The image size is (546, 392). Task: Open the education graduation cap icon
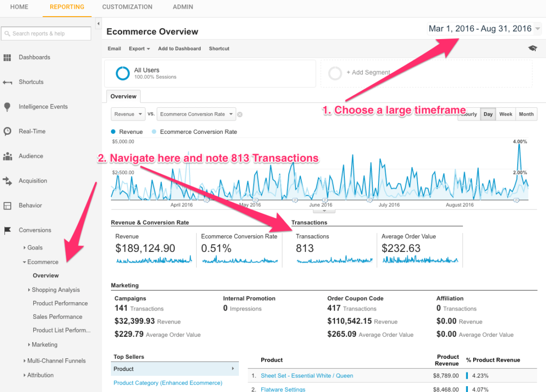click(x=532, y=48)
